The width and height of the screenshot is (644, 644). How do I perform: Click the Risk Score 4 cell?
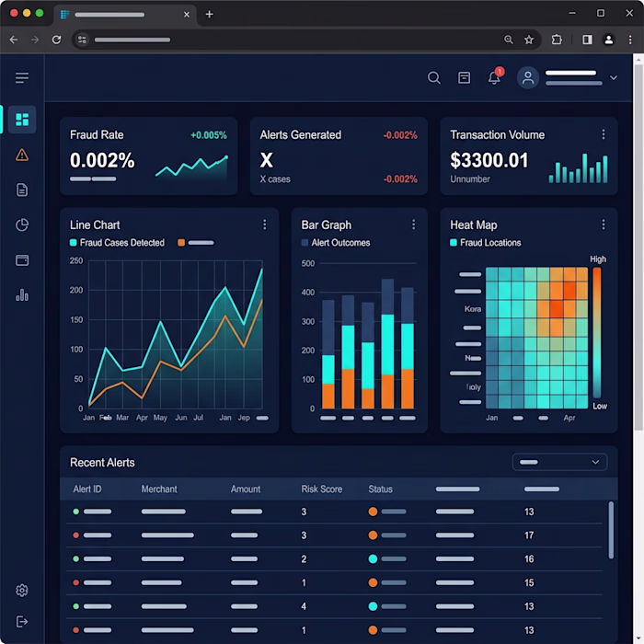click(x=304, y=606)
